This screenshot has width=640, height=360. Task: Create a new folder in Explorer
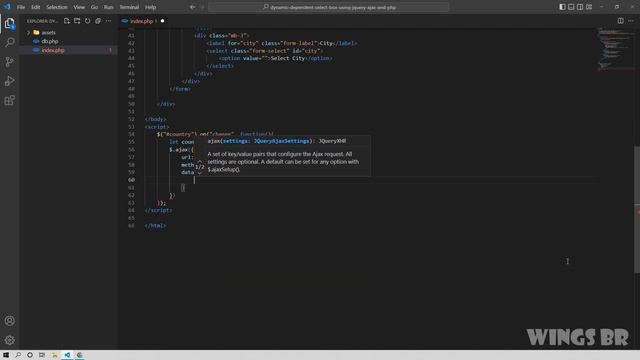click(x=77, y=21)
